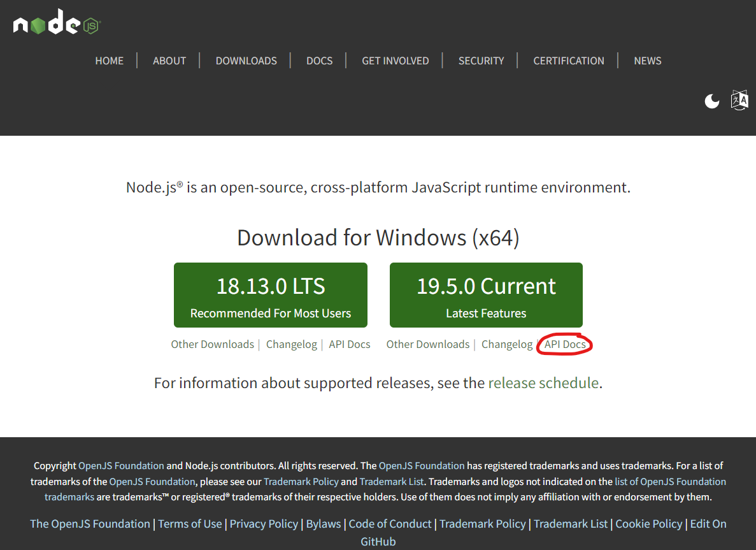This screenshot has height=550, width=756.
Task: Download 18.13.0 LTS version
Action: (271, 295)
